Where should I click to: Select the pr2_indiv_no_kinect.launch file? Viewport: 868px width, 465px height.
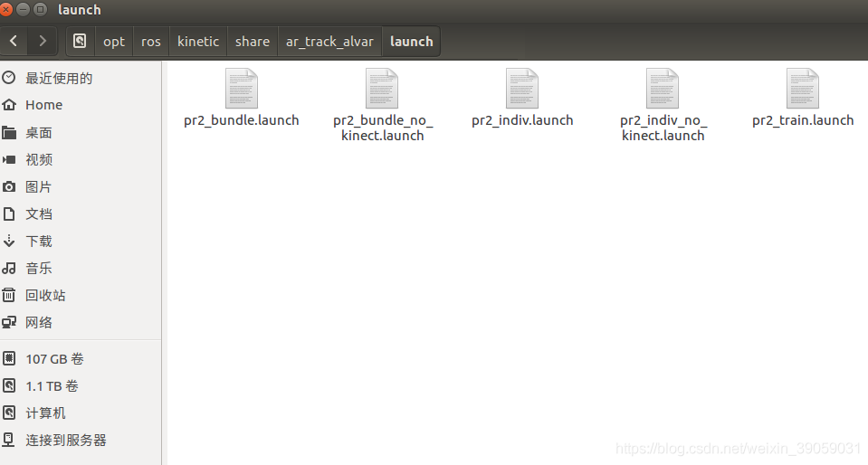point(663,90)
